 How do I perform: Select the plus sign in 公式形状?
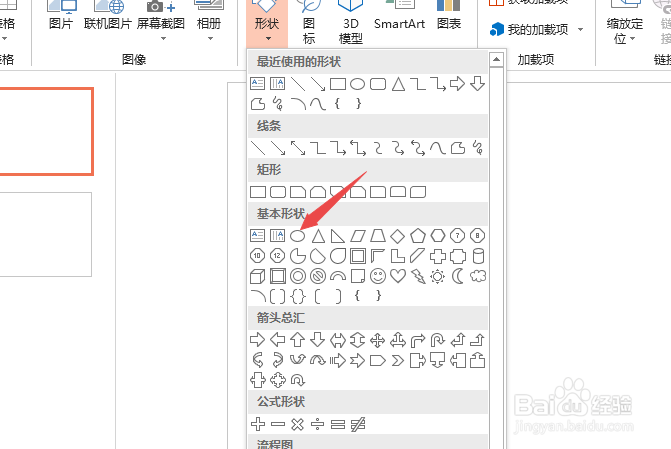pos(258,424)
